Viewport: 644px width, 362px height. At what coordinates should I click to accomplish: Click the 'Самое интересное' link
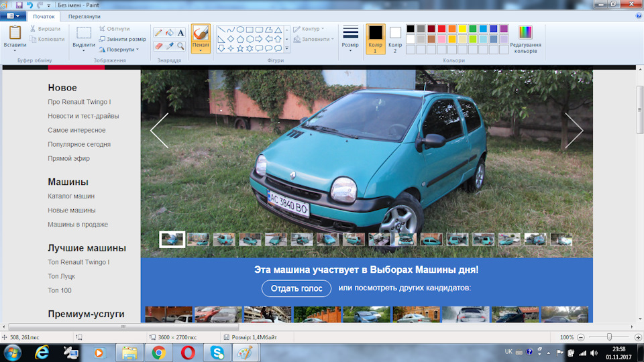(76, 130)
